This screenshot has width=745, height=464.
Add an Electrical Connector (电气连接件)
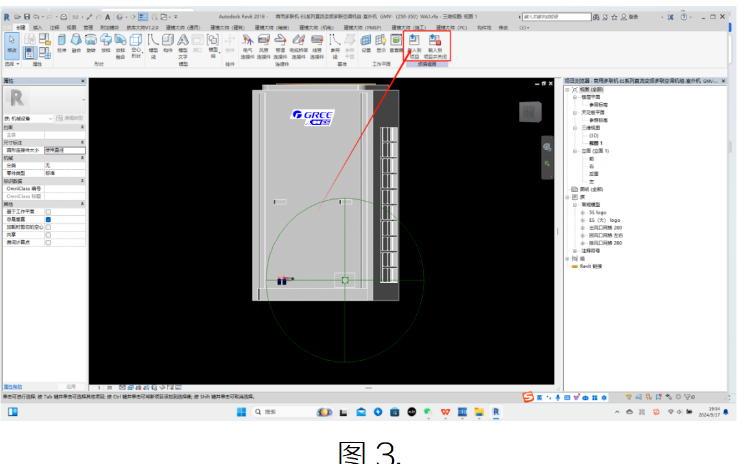248,46
